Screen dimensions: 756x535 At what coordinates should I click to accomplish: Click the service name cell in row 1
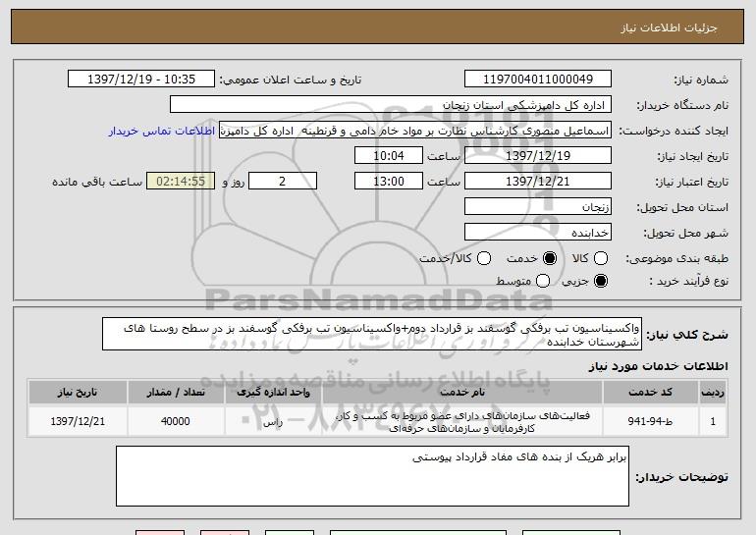coord(461,422)
